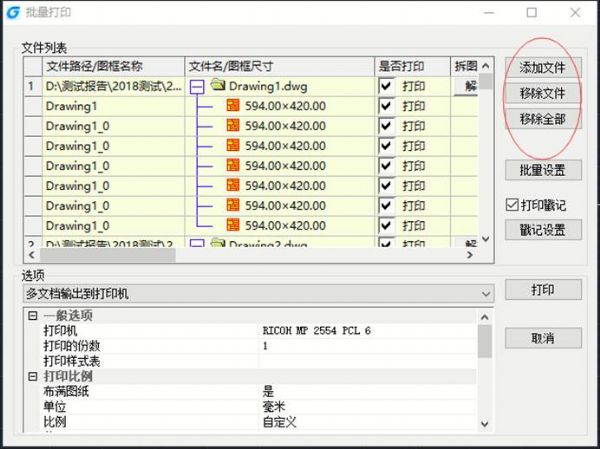600x449 pixels.
Task: Select orange frame icon in first Drawing1_0 row
Action: pos(232,126)
